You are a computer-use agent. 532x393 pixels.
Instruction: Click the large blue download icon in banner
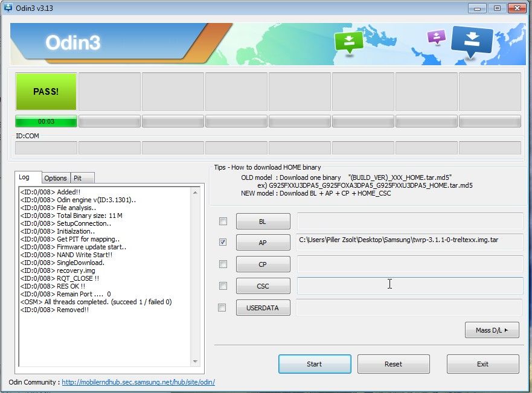pos(472,41)
